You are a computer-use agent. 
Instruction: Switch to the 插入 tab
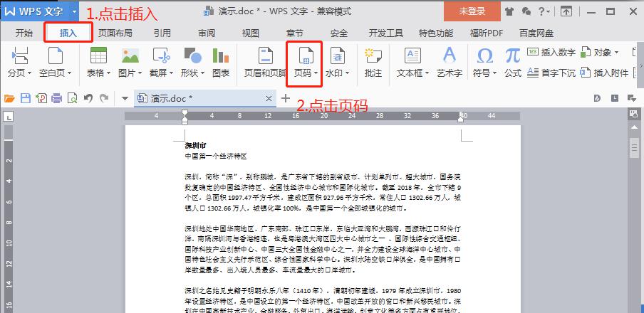pos(68,33)
